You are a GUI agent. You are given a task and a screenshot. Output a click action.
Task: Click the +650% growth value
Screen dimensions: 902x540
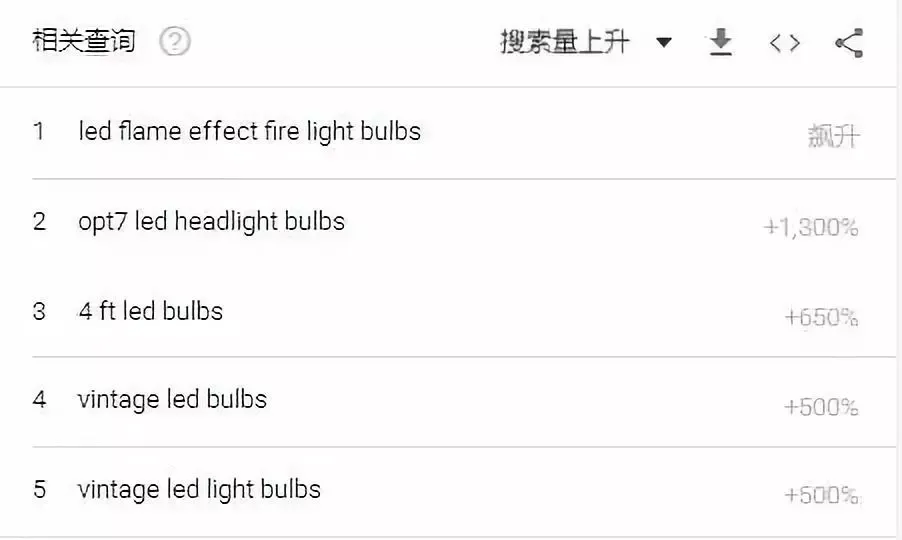[x=821, y=317]
